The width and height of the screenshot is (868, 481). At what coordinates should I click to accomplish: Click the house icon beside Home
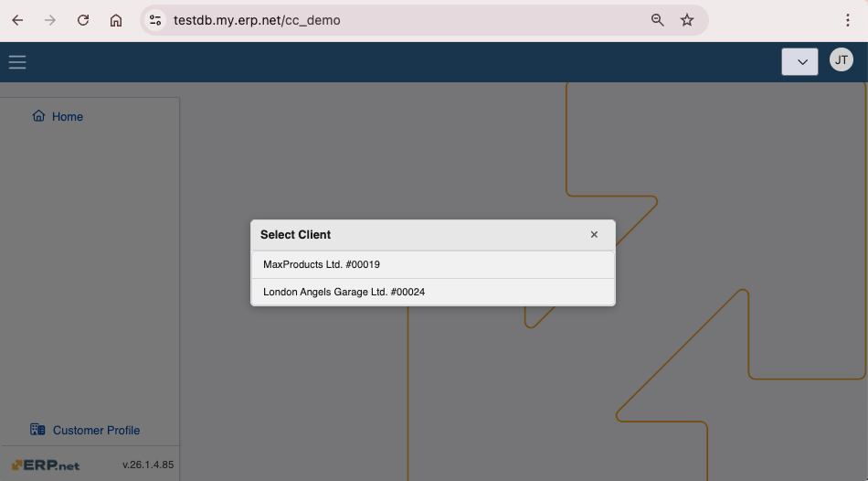click(38, 116)
